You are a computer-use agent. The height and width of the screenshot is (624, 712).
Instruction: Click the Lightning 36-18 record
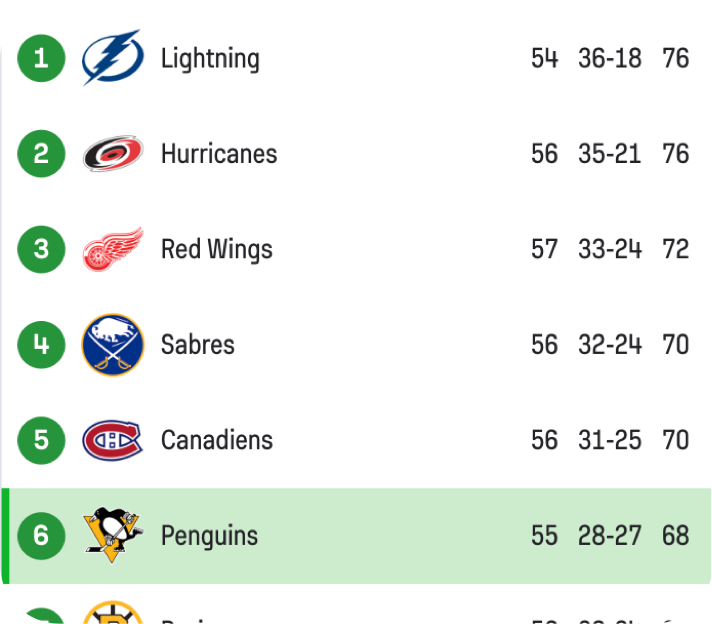610,58
